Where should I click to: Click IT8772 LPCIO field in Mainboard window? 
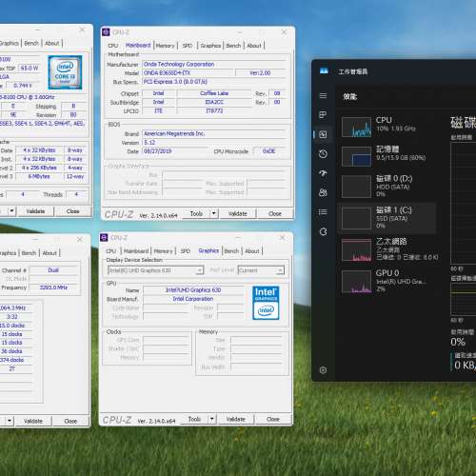coord(214,110)
